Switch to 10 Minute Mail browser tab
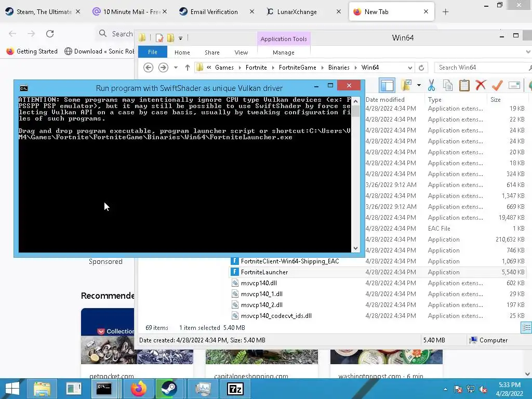Screen dimensions: 532x399 point(130,12)
